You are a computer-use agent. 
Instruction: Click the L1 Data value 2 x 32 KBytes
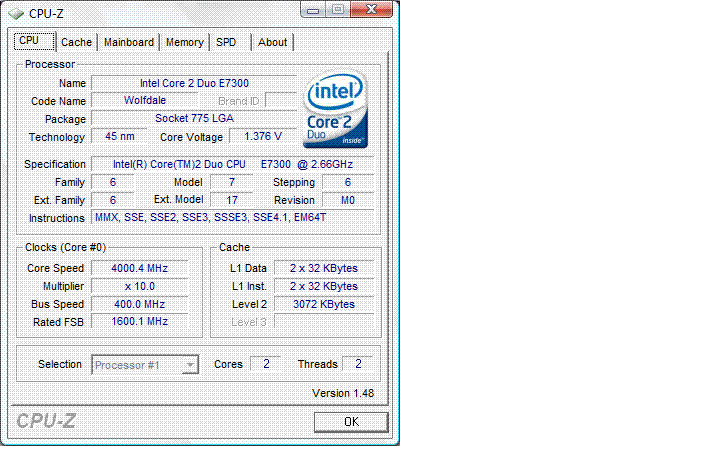324,268
